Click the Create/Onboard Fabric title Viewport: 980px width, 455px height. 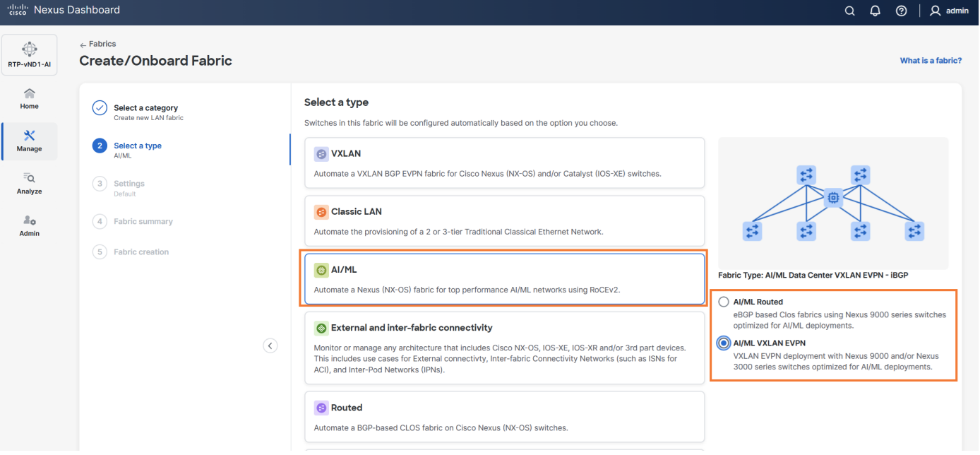(155, 61)
